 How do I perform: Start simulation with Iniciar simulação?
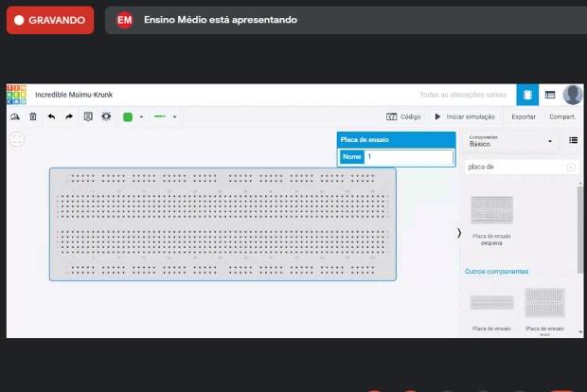(x=464, y=116)
